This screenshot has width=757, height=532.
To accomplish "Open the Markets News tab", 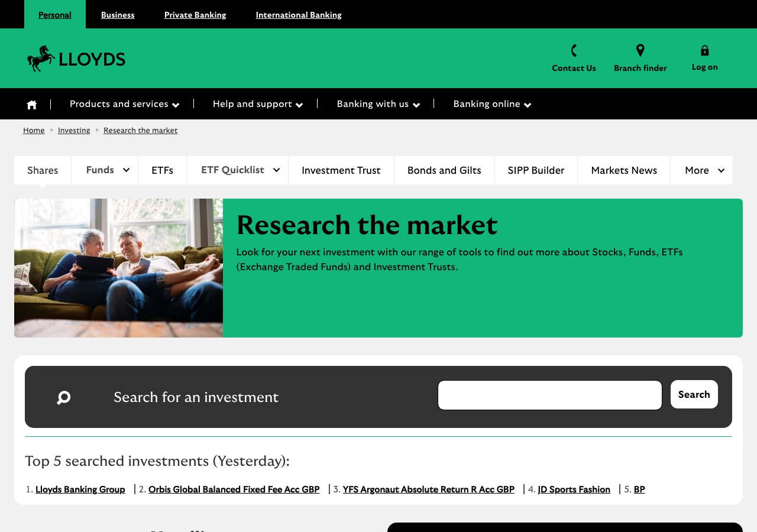I will coord(624,170).
